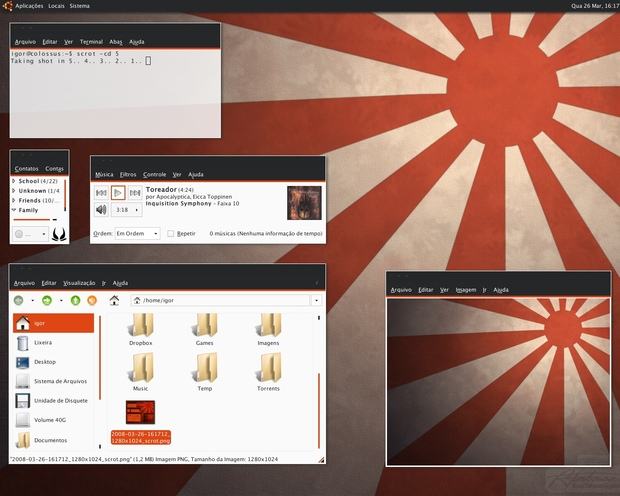Select the file name 2008-03-26-161712 label
Image resolution: width=620 pixels, height=496 pixels.
pos(141,437)
